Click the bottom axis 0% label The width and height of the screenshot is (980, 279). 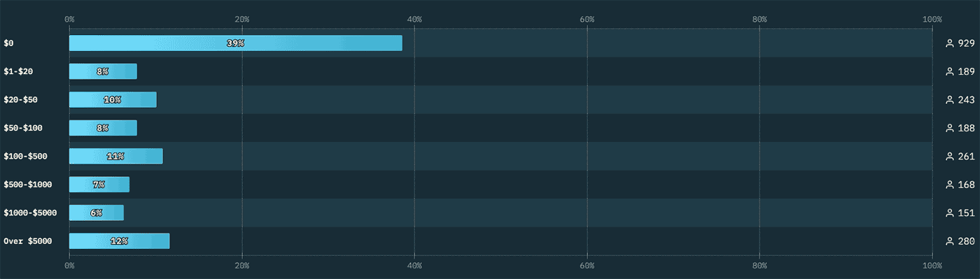click(x=69, y=266)
